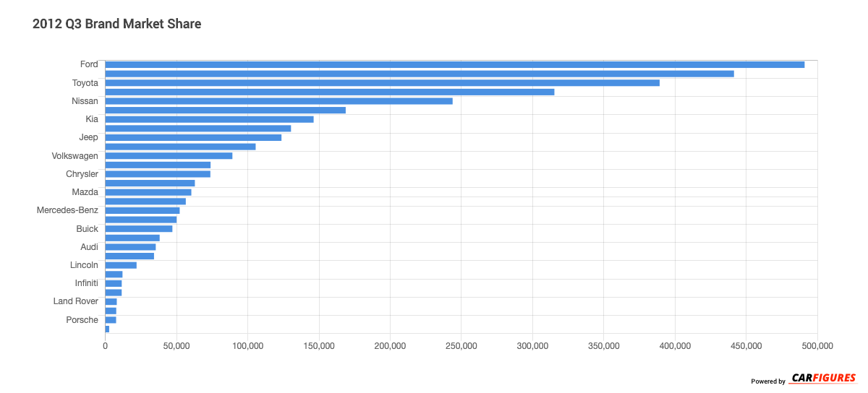Screen dimensions: 868x393
Task: Click the Porsche bar
Action: 111,320
